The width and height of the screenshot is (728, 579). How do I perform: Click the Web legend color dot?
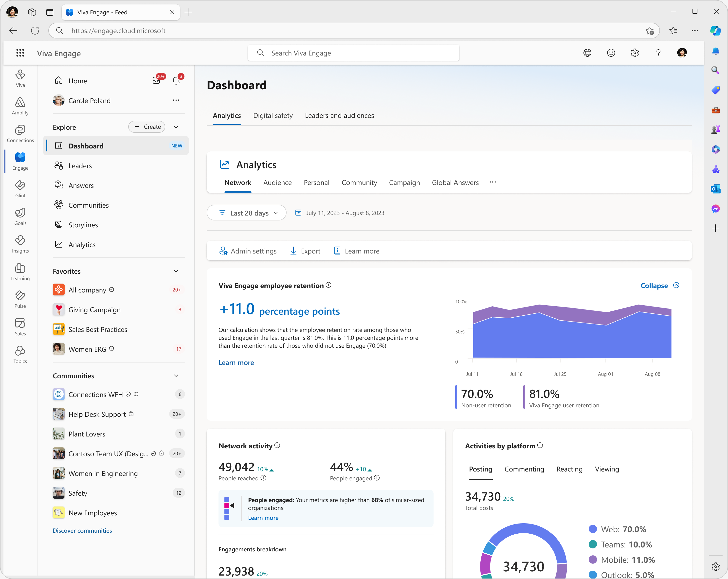coord(593,529)
